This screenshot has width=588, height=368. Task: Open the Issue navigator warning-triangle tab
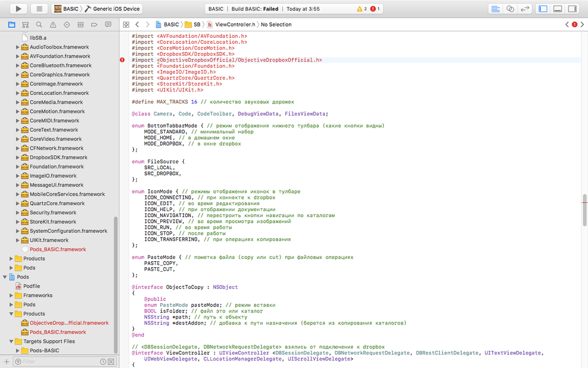coord(53,25)
